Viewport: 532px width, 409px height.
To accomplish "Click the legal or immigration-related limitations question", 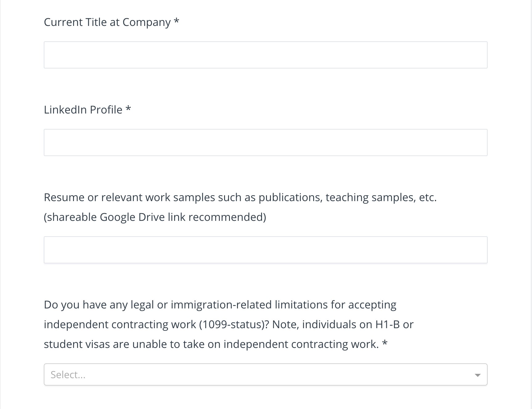I will [220, 305].
